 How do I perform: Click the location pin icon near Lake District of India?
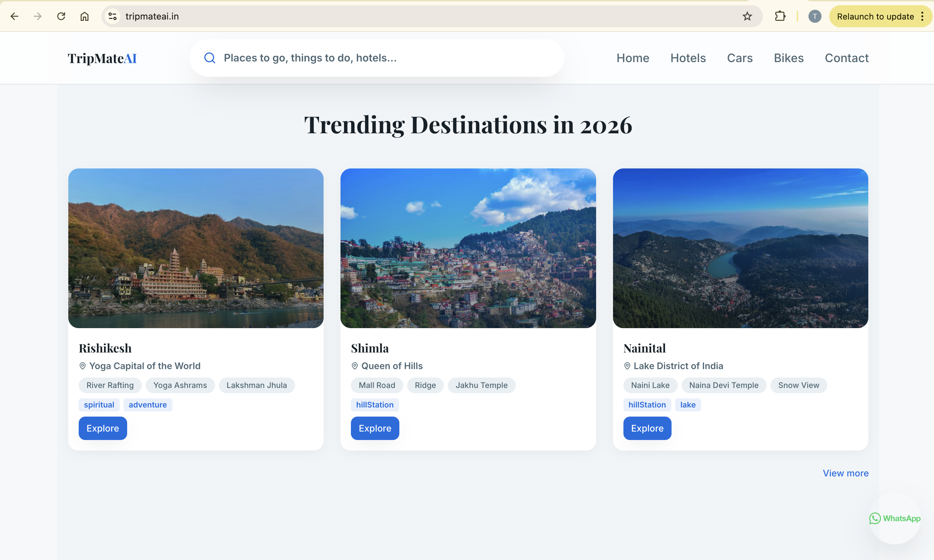pyautogui.click(x=627, y=366)
